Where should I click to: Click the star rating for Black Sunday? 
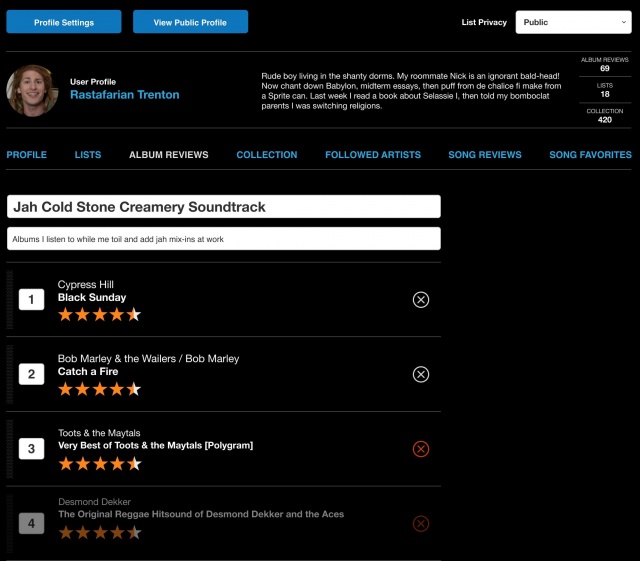[100, 315]
